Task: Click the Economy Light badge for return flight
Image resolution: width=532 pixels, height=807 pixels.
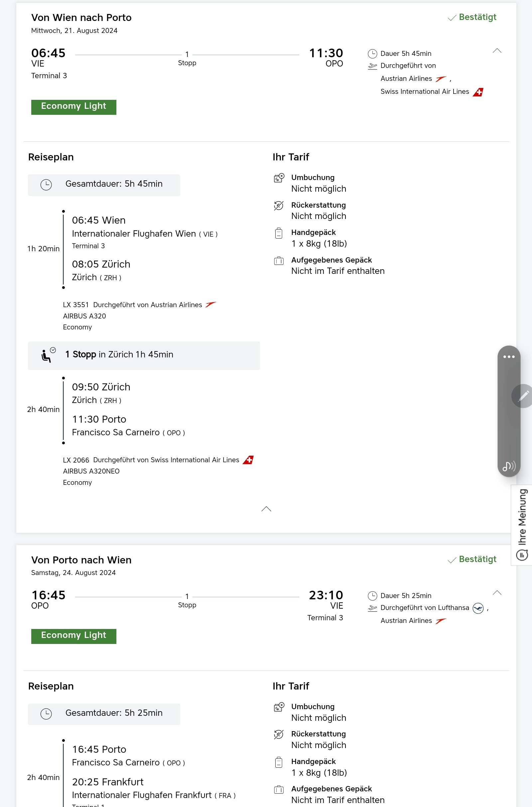Action: (73, 636)
